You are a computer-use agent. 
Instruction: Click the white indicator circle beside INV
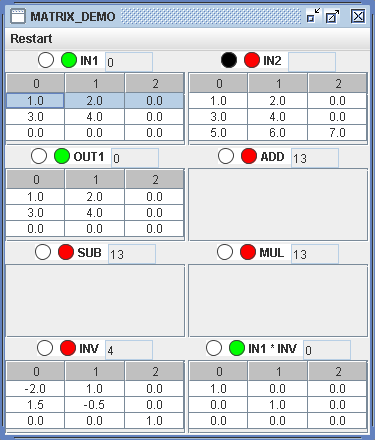[x=45, y=348]
